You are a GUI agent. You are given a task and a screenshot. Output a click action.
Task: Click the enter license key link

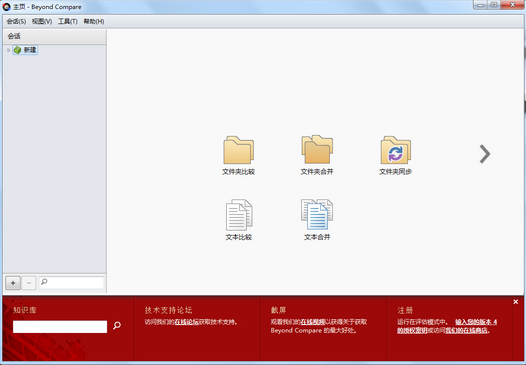point(447,326)
